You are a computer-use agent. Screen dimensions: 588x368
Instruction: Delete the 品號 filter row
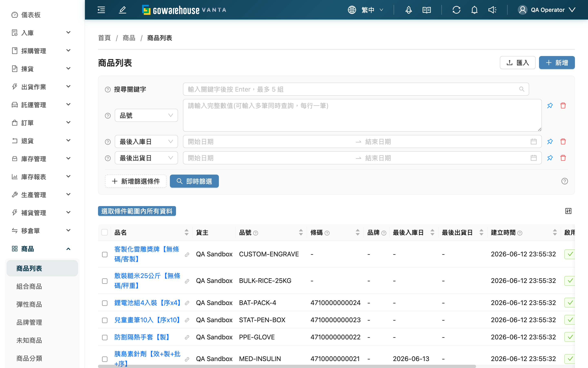[x=563, y=105]
